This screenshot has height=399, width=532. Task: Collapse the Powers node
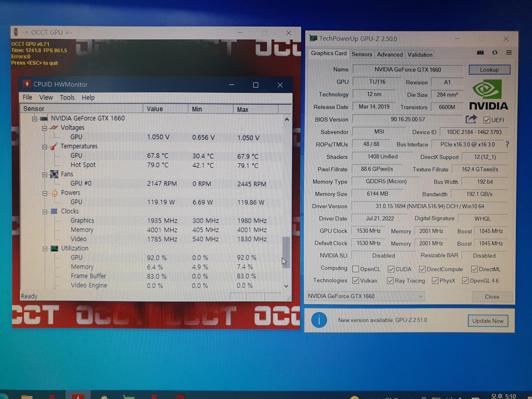click(44, 193)
